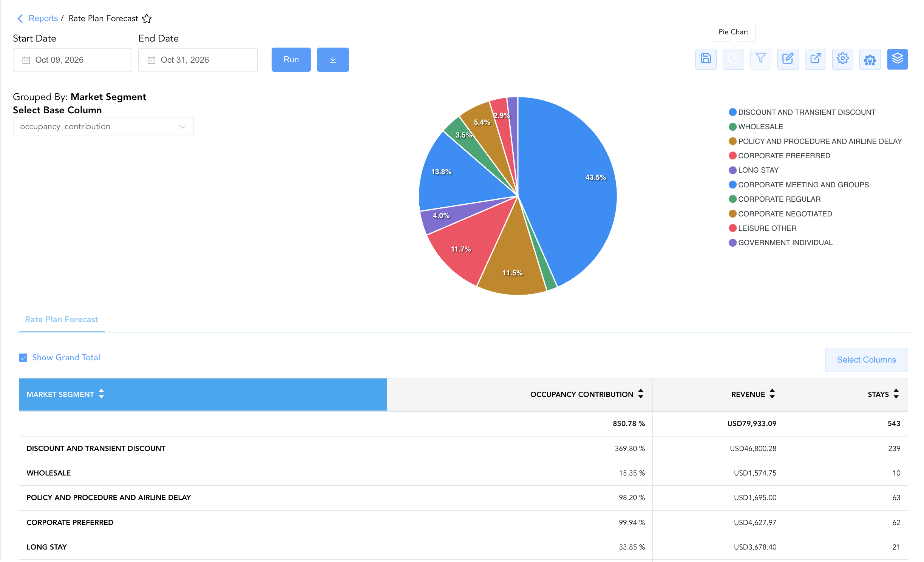
Task: Click the edit report pencil icon
Action: [x=788, y=59]
